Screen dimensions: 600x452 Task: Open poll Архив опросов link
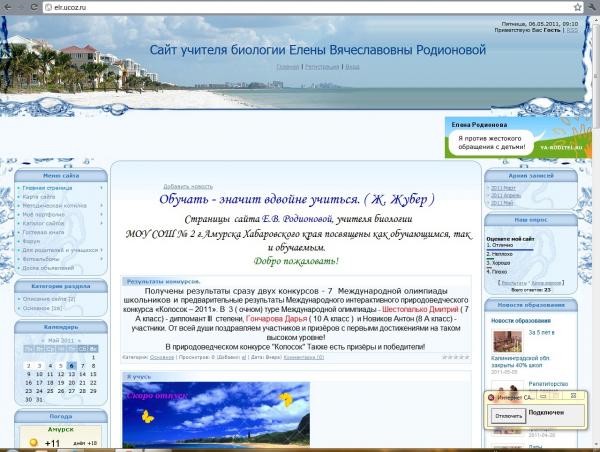(546, 283)
